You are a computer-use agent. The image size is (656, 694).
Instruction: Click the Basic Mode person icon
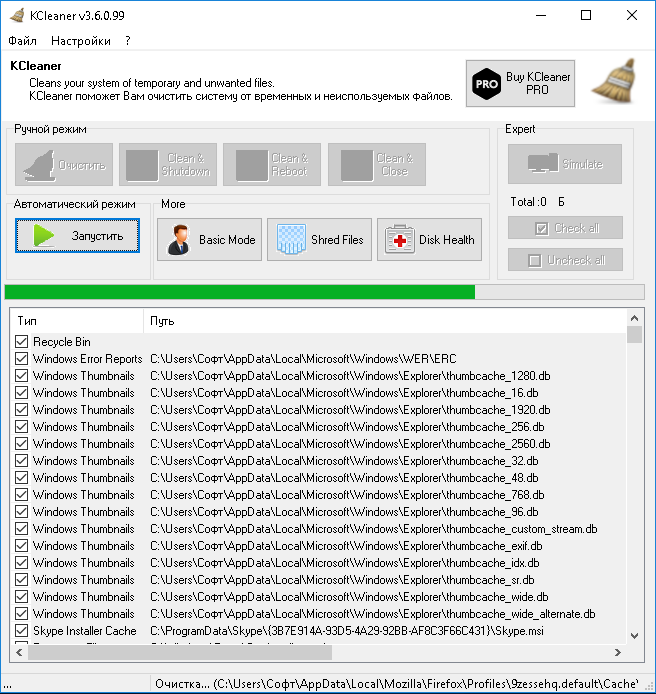tap(179, 239)
